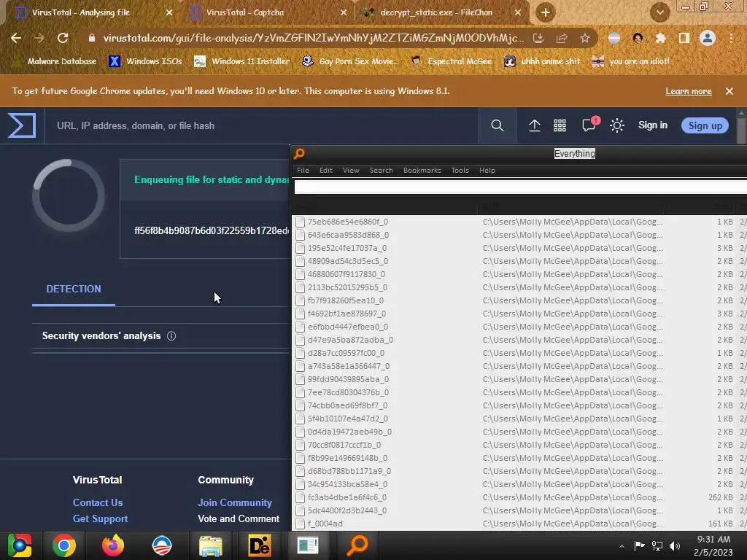Click the Get Support footer link

(x=100, y=518)
